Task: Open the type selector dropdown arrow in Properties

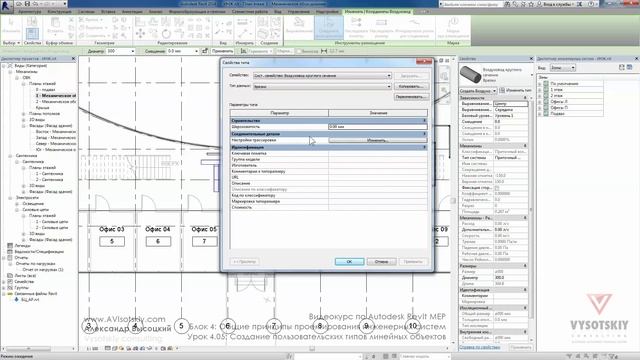Action: click(531, 75)
